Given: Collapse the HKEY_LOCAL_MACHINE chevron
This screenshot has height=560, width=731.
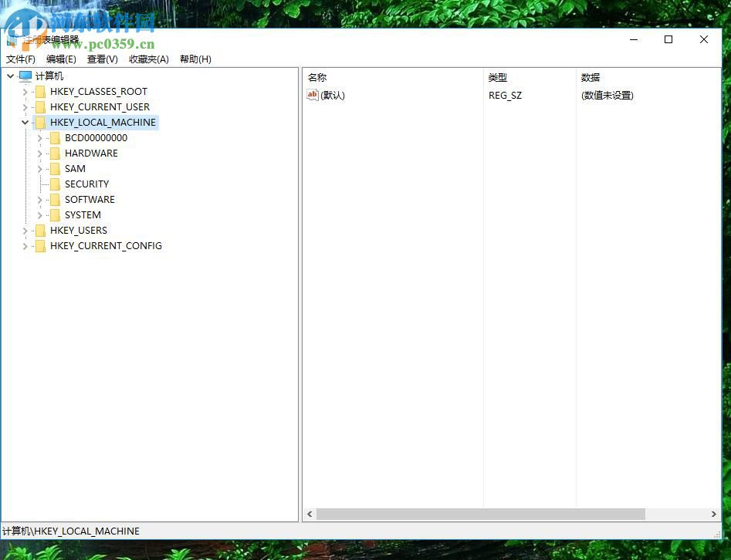Looking at the screenshot, I should (x=25, y=123).
